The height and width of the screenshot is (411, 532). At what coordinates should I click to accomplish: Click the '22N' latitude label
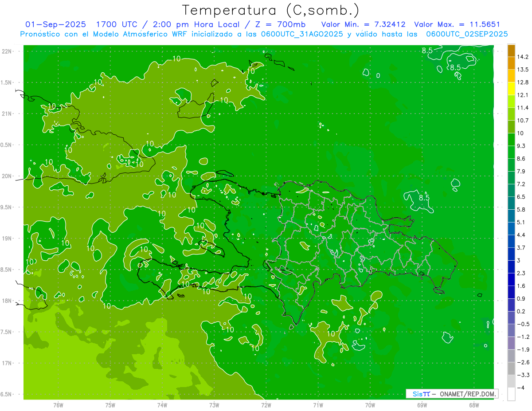click(8, 51)
